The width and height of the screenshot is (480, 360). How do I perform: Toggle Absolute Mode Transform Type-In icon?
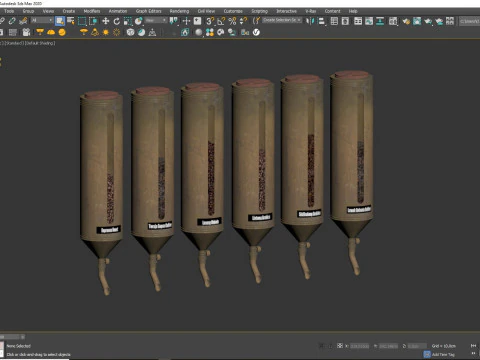pyautogui.click(x=340, y=346)
